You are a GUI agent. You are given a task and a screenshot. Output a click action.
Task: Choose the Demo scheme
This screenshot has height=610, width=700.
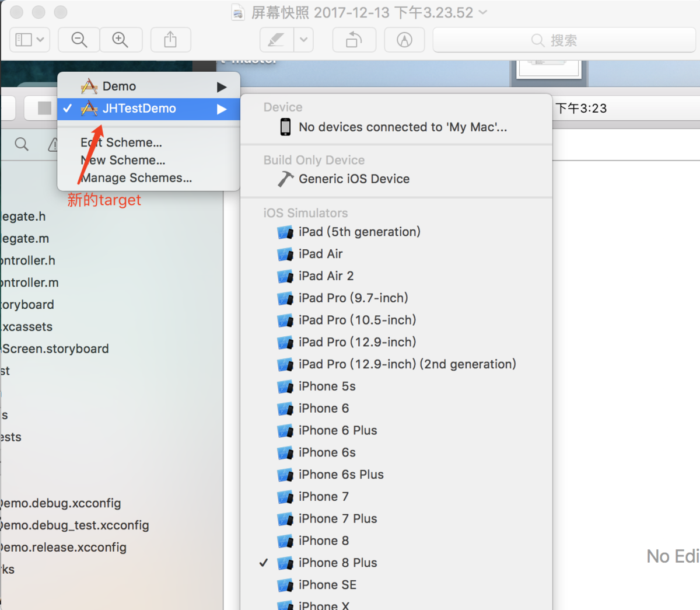click(x=149, y=86)
